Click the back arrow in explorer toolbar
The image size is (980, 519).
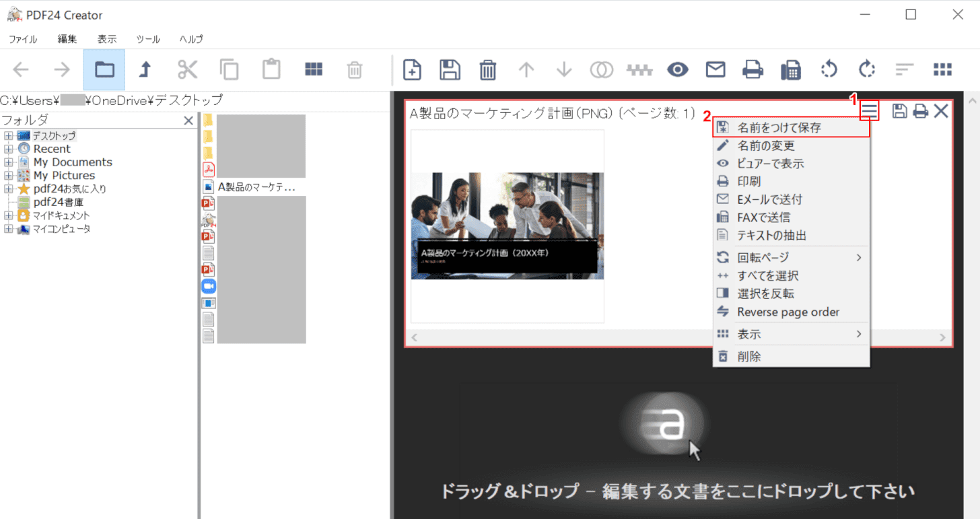(21, 69)
